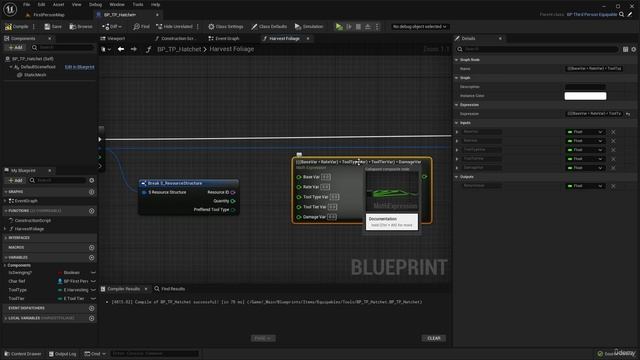Click the Components search field
Viewport: 640px width, 360px height.
(63, 48)
